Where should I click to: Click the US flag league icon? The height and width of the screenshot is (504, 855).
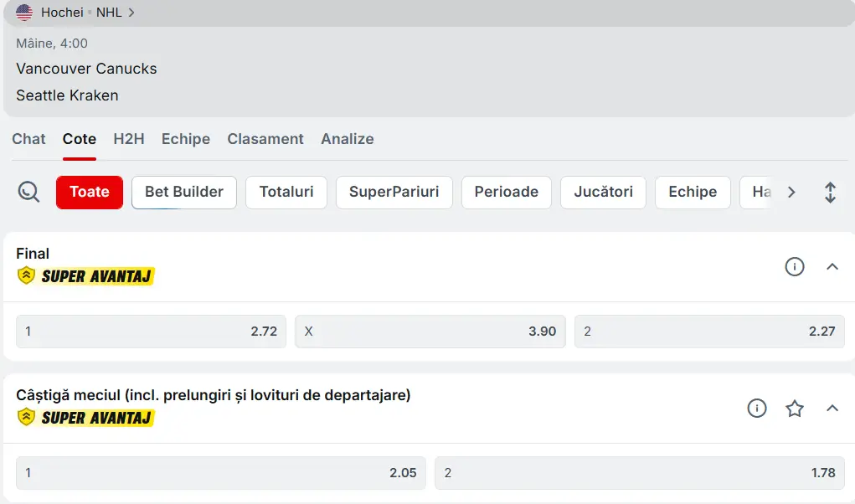point(25,13)
